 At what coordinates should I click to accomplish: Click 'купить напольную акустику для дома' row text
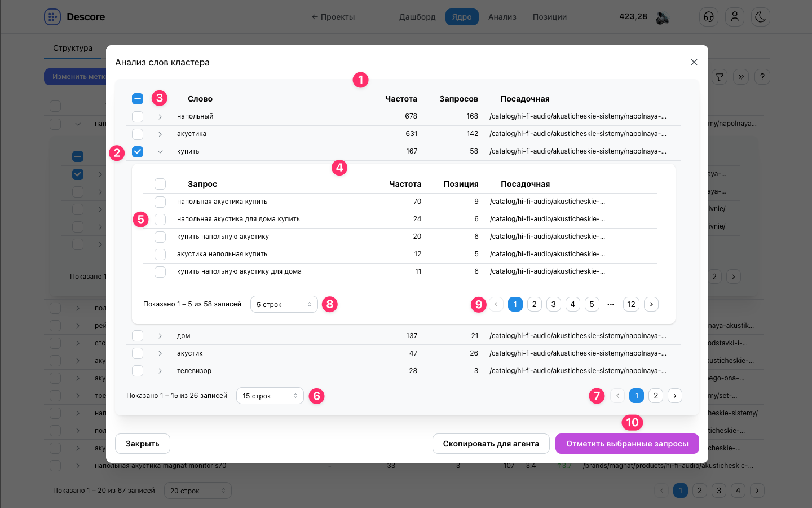239,271
